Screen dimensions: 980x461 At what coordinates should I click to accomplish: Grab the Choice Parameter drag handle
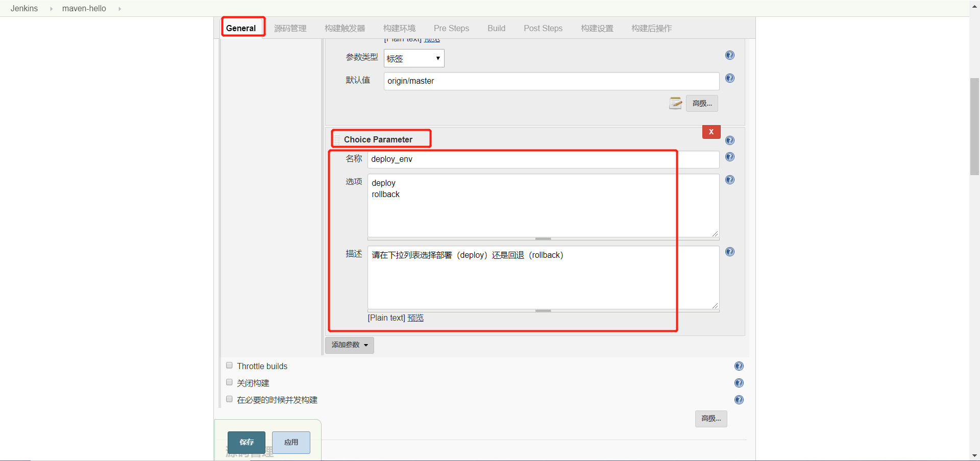337,139
